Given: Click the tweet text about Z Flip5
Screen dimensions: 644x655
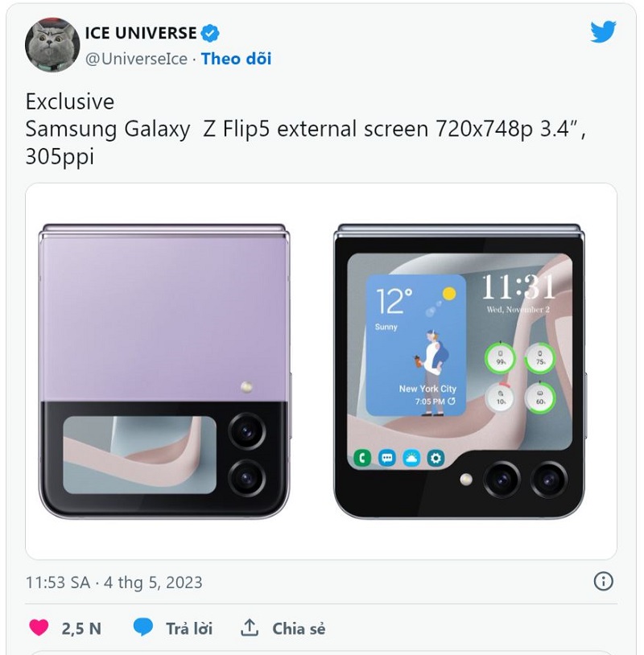Looking at the screenshot, I should coord(306,129).
